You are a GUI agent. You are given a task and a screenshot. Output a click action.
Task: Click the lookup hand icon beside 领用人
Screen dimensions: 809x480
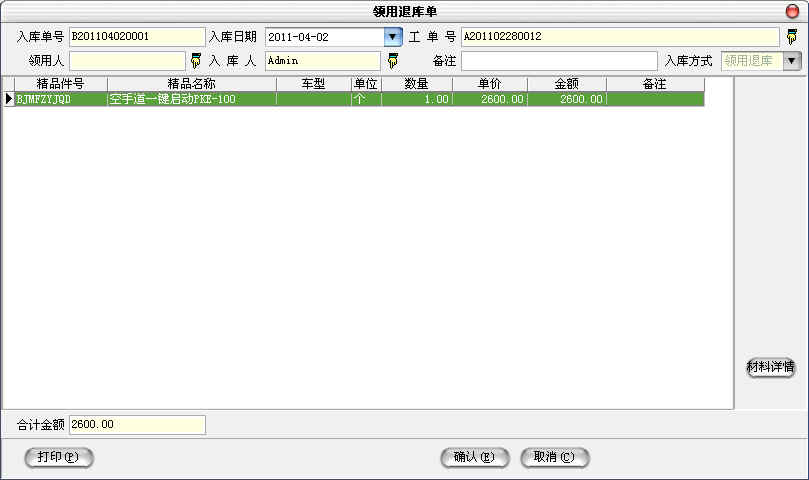click(x=196, y=61)
